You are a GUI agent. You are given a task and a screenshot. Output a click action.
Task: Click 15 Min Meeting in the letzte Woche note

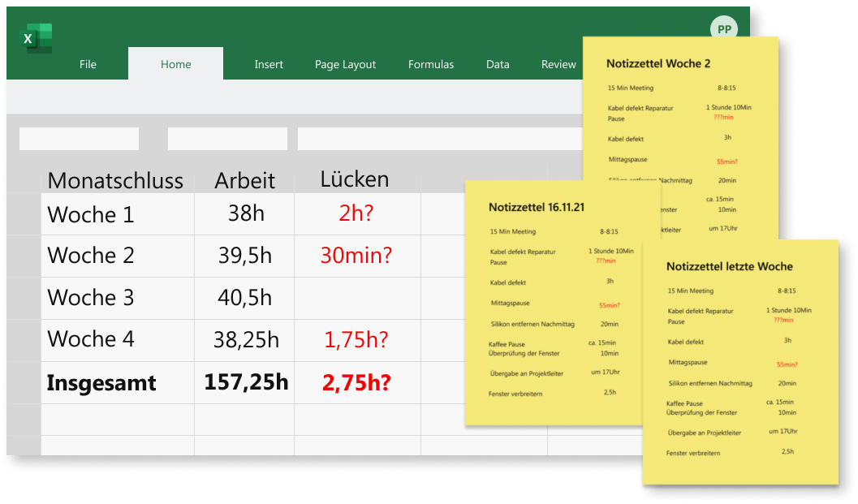691,291
